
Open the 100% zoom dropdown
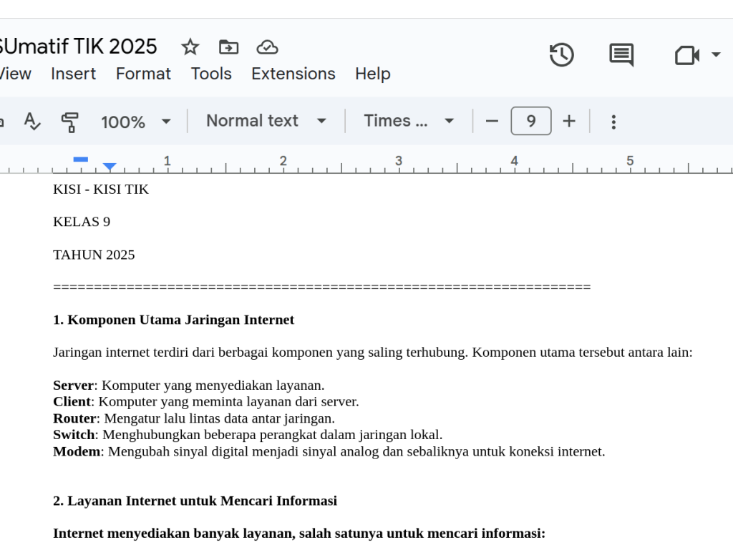coord(135,122)
